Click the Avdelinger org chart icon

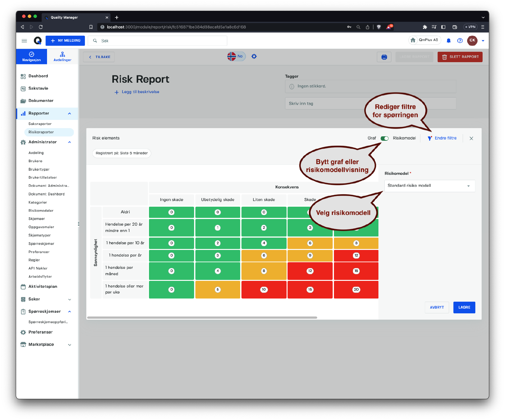62,54
